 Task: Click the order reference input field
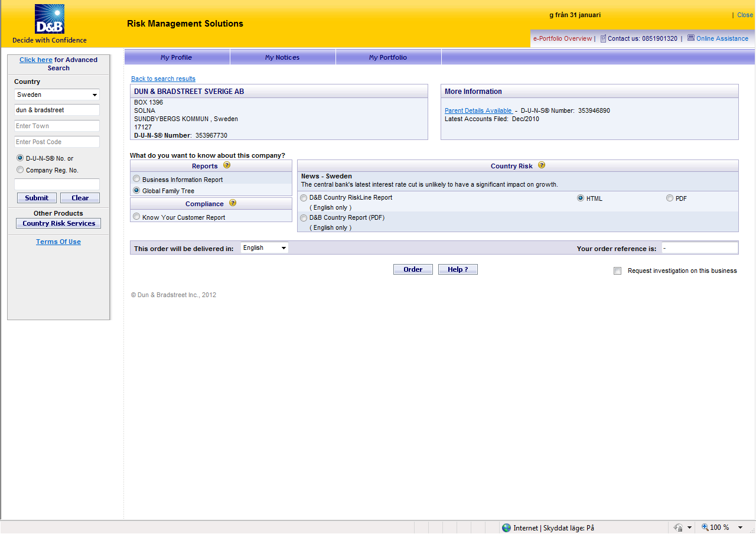click(x=700, y=248)
